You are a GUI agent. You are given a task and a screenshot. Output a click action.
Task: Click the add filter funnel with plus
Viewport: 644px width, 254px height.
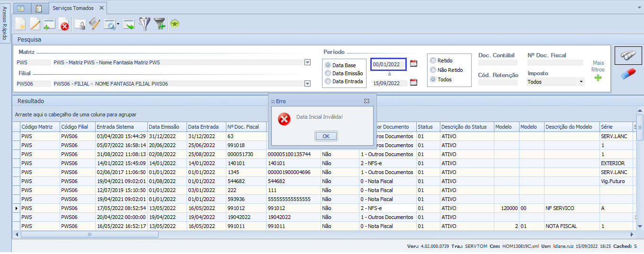(160, 24)
